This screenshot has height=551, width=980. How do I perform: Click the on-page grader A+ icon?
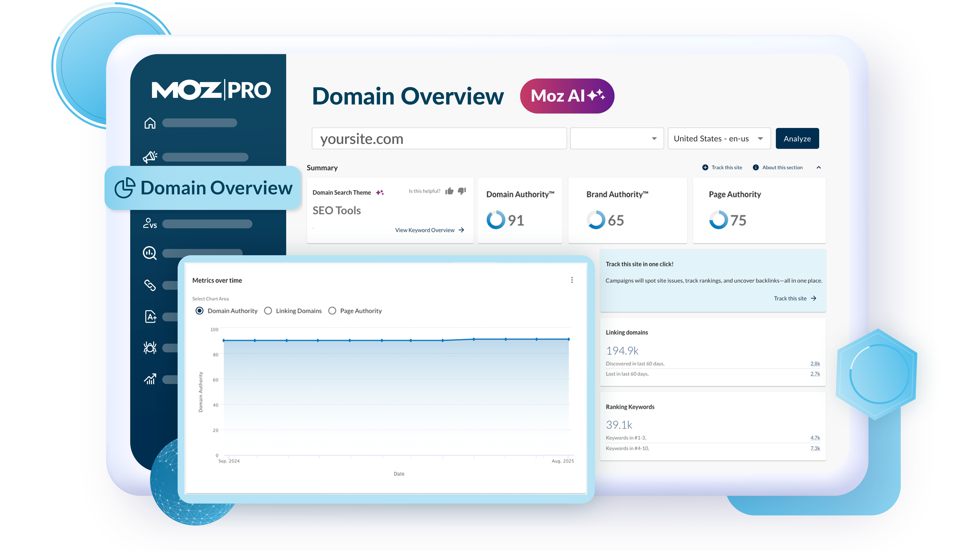pyautogui.click(x=151, y=316)
